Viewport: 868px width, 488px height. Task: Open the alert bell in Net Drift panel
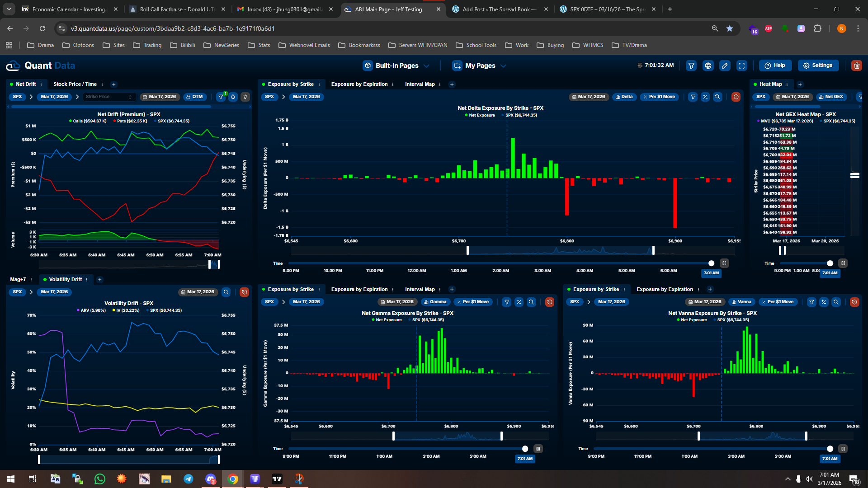(233, 97)
